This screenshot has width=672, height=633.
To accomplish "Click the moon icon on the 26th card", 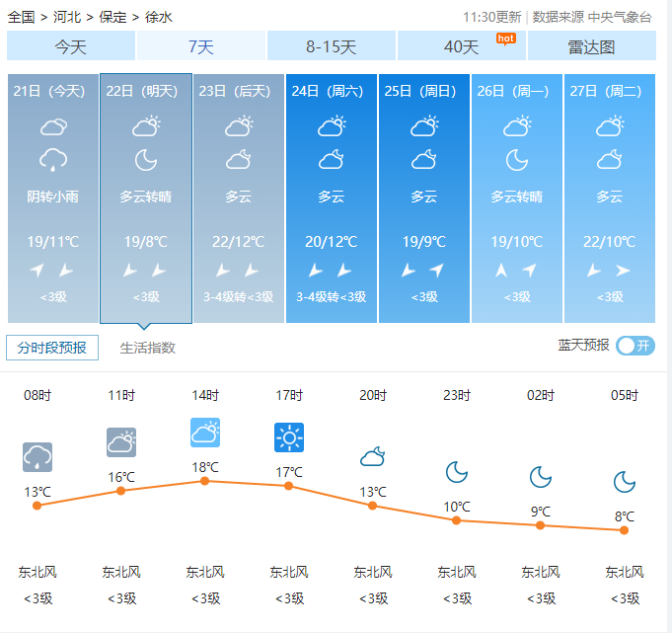I will click(x=517, y=160).
